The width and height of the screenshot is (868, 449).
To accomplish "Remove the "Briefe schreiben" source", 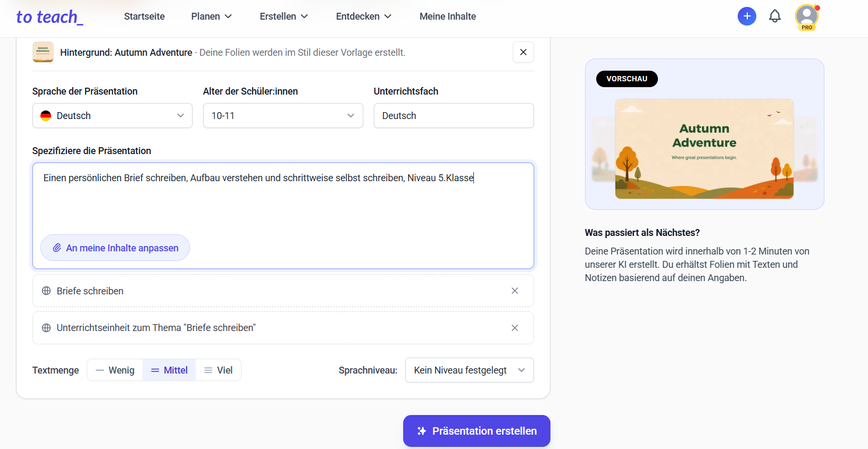I will [x=515, y=291].
